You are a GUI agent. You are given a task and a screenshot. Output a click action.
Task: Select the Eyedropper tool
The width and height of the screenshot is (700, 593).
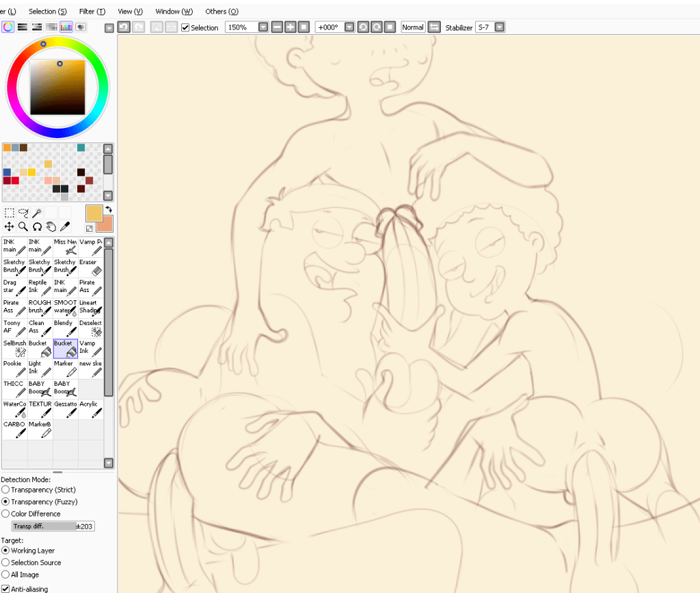click(x=65, y=226)
